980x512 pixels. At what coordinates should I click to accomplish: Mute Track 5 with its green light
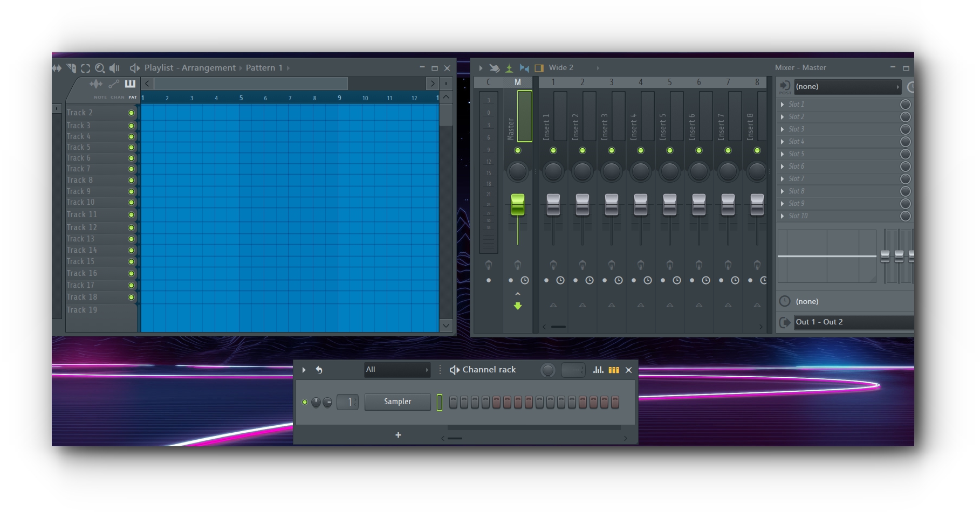click(131, 147)
